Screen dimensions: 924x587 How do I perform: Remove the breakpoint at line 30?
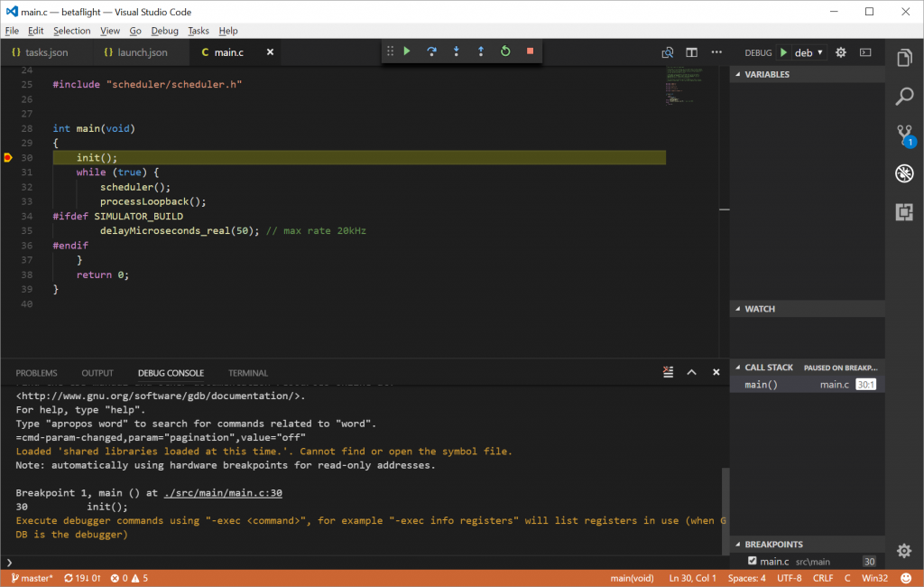[8, 158]
